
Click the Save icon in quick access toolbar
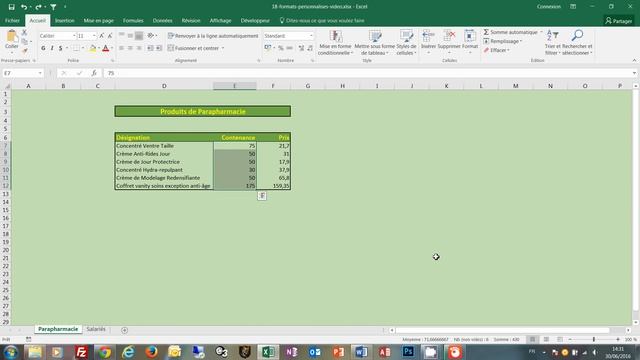[11, 7]
